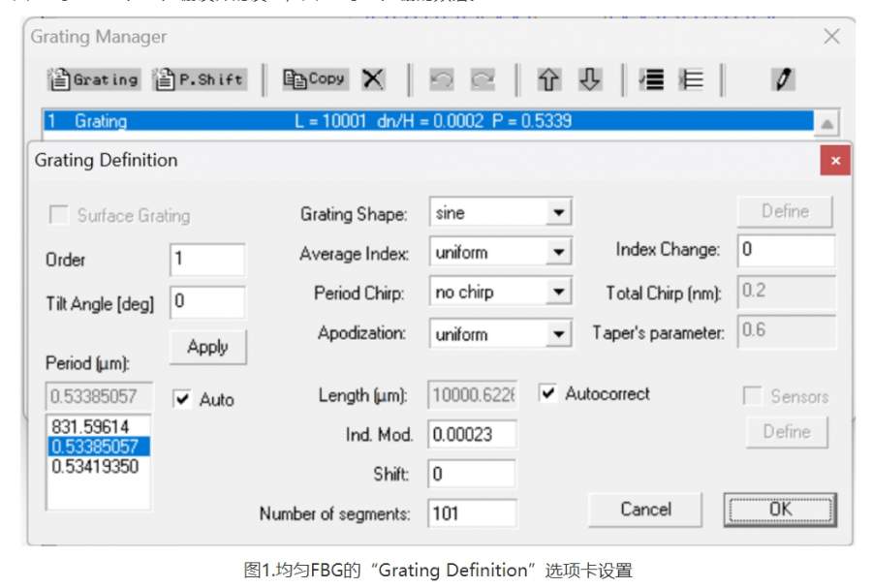The width and height of the screenshot is (872, 588).
Task: Click the Ind. Mod. input field
Action: pos(473,434)
